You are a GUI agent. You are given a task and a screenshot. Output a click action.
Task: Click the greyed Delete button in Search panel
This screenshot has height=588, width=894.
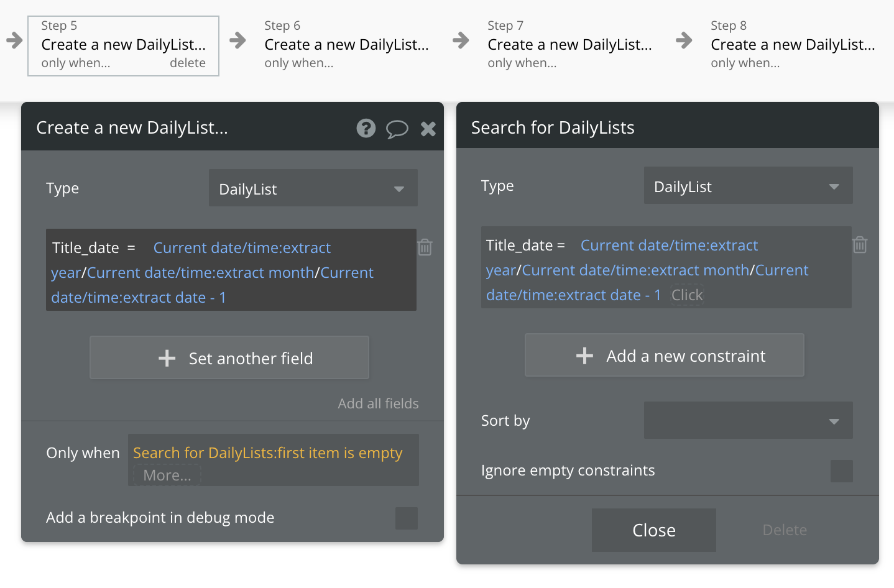(x=785, y=530)
